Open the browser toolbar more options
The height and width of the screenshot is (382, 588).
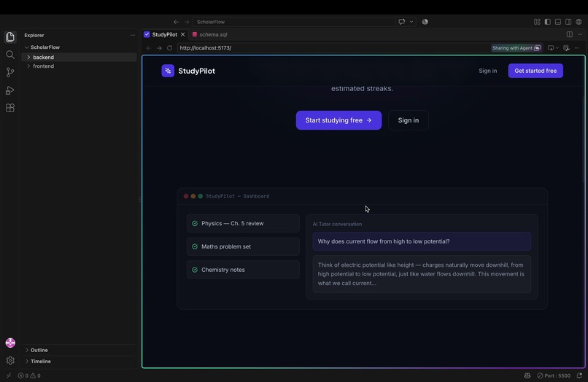(577, 48)
